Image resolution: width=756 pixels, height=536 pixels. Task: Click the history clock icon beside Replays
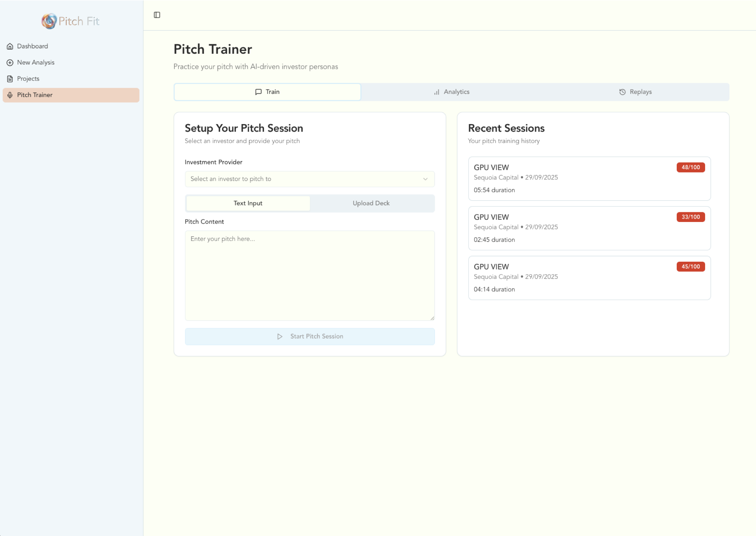click(622, 92)
